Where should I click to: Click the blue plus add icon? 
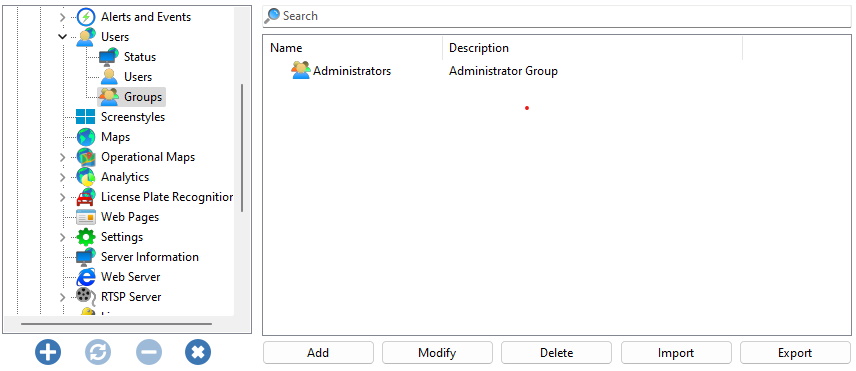[48, 352]
